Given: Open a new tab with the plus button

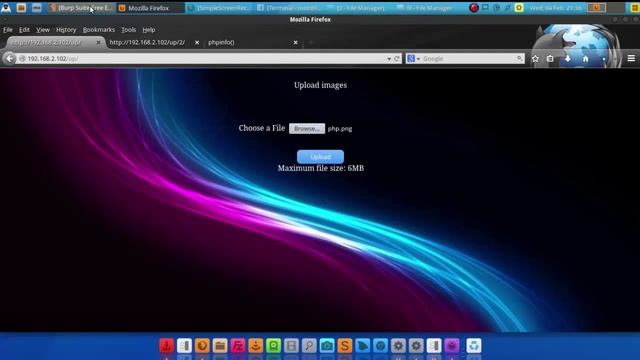Looking at the screenshot, I should [x=311, y=42].
